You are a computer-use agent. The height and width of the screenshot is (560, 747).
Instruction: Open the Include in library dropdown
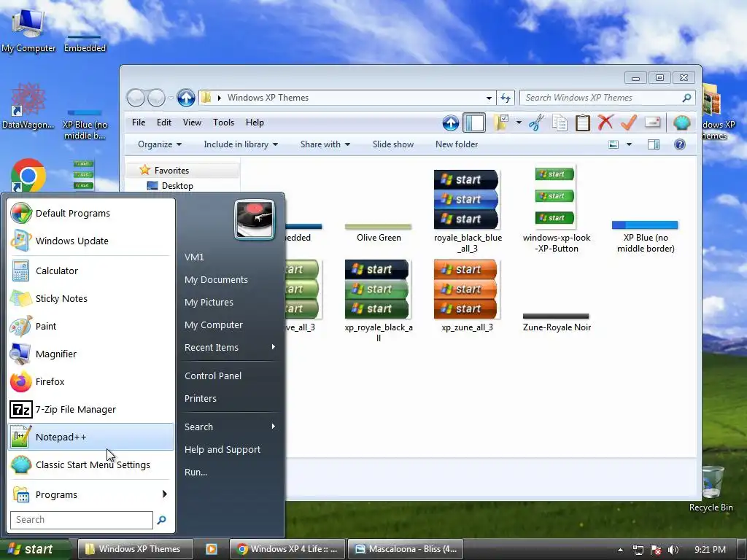pos(241,144)
